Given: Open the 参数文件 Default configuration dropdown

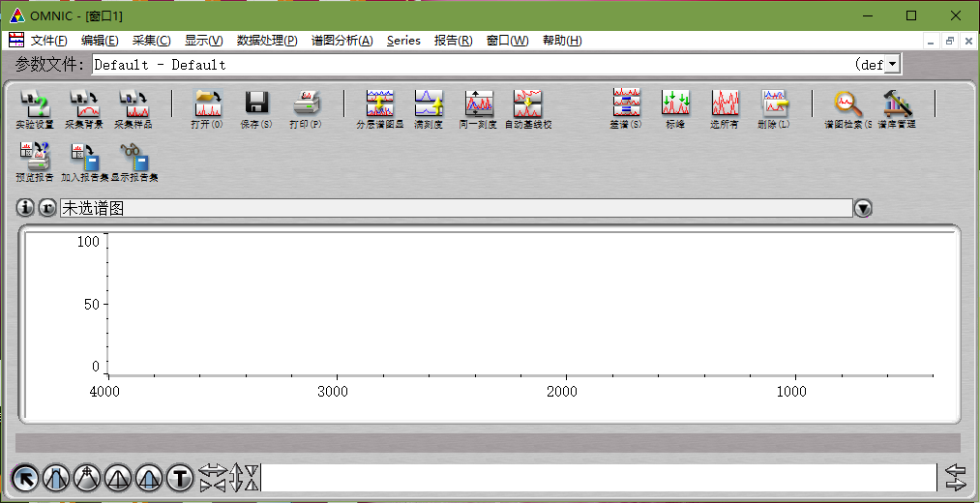Looking at the screenshot, I should tap(892, 65).
